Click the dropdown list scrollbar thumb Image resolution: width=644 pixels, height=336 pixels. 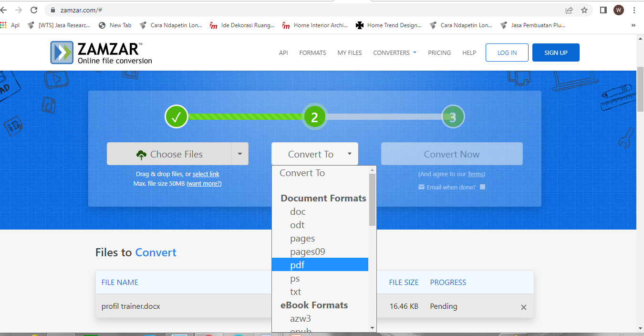(373, 199)
